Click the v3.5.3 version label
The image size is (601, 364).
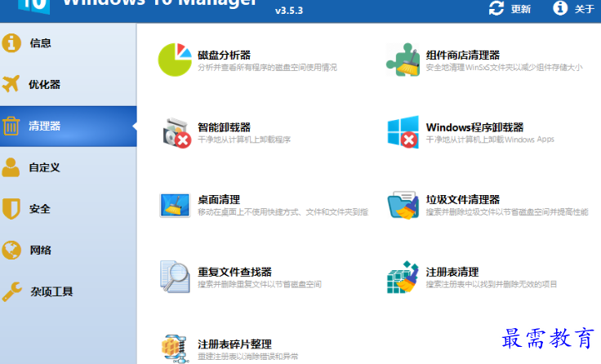tap(289, 11)
